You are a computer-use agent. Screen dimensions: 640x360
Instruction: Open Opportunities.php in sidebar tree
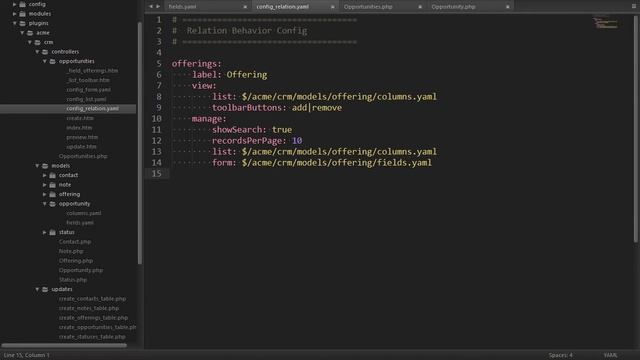pos(83,156)
